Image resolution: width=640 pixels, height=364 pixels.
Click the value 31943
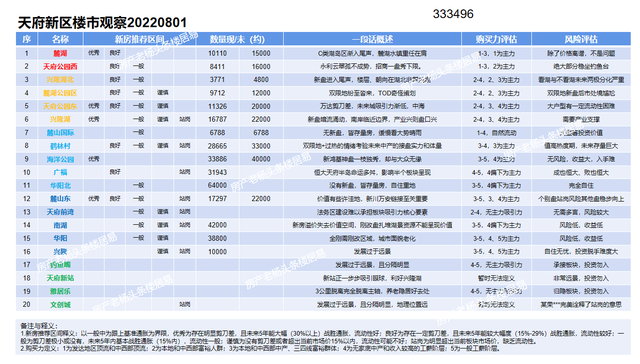217,172
